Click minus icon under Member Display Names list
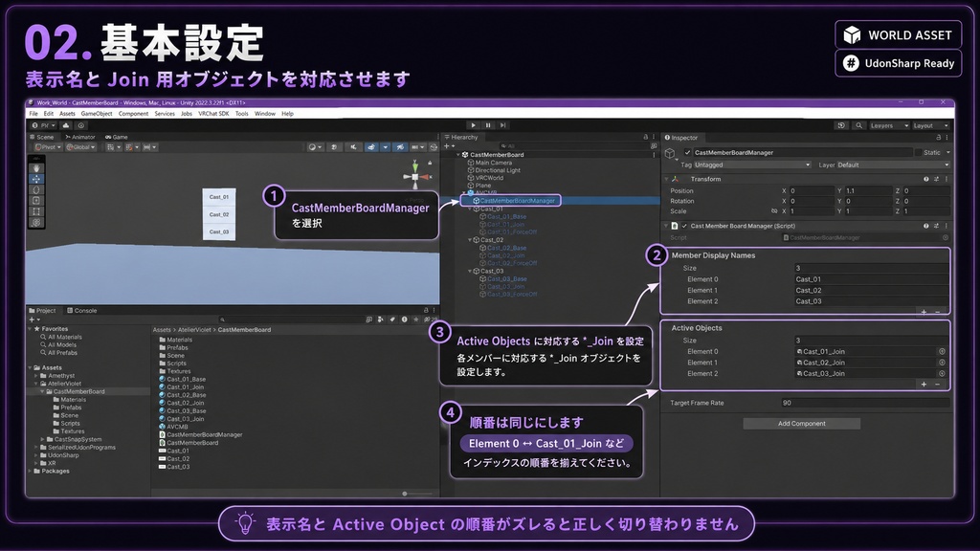Image resolution: width=980 pixels, height=551 pixels. pos(938,312)
